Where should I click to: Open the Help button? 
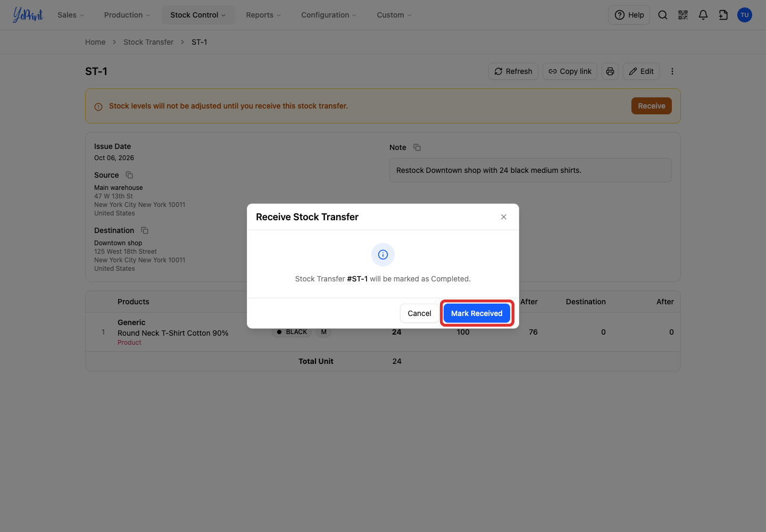click(x=629, y=15)
